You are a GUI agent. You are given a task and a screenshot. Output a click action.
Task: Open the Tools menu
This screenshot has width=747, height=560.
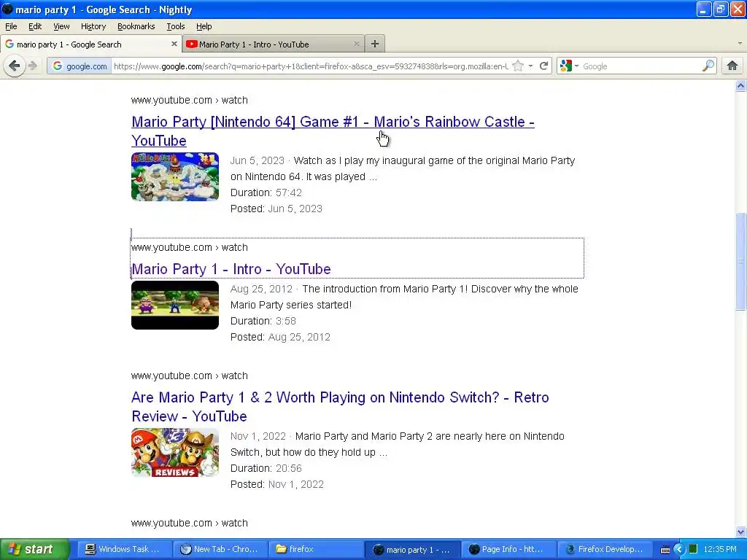click(175, 26)
